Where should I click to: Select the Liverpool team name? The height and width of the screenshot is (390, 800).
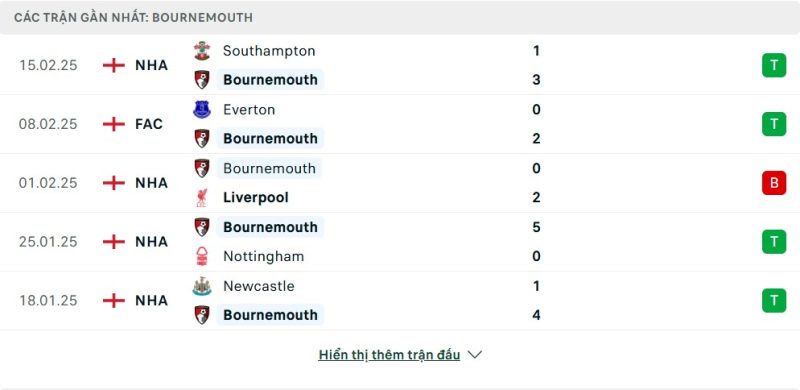256,198
